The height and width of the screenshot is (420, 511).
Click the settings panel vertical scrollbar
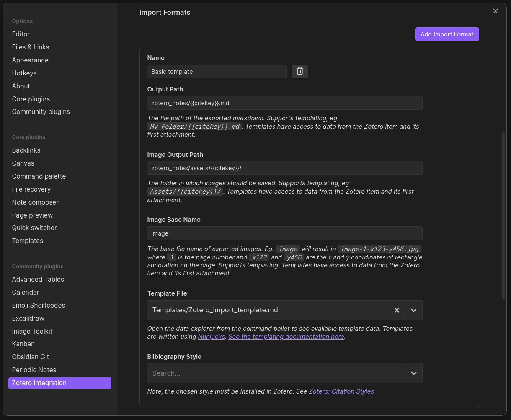coord(504,216)
